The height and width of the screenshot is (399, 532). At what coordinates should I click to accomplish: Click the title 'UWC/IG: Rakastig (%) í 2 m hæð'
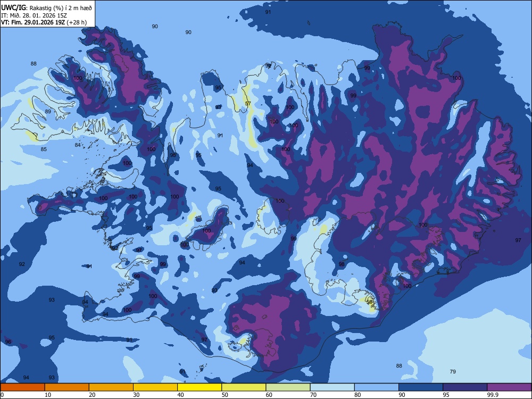point(46,7)
